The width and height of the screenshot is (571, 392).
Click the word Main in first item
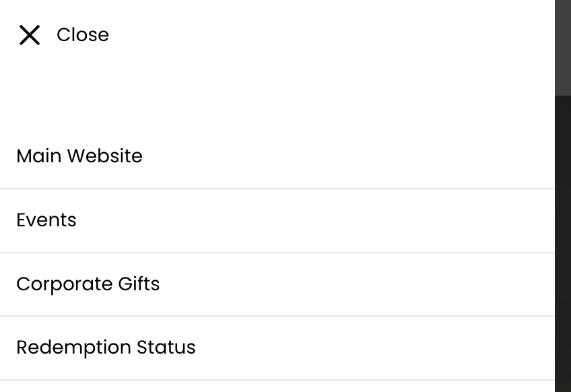pos(39,156)
